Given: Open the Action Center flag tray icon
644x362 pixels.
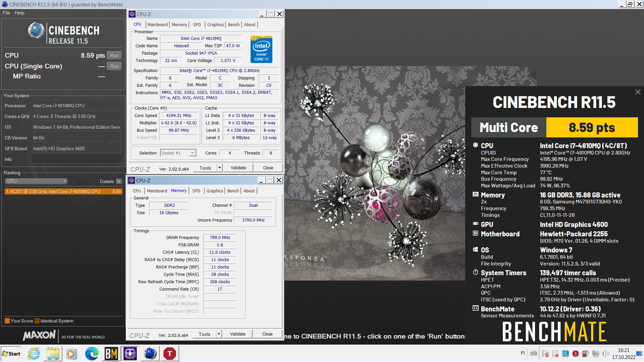Looking at the screenshot, I should (x=545, y=354).
